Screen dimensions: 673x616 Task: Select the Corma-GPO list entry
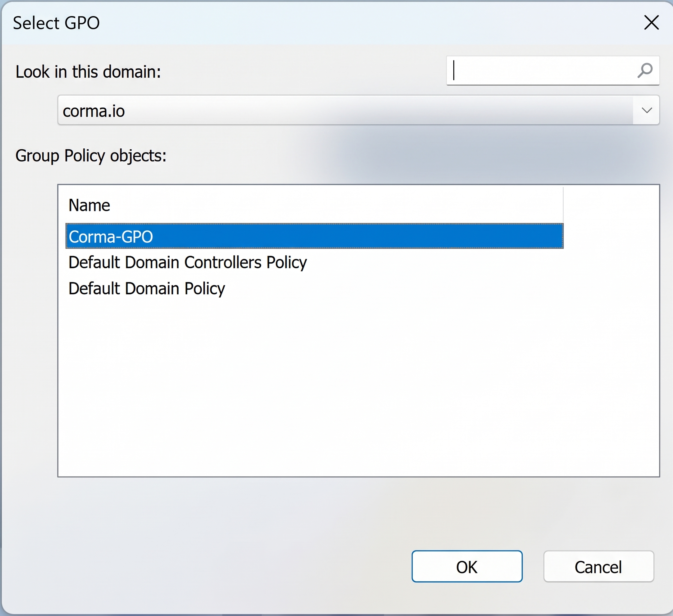(314, 236)
